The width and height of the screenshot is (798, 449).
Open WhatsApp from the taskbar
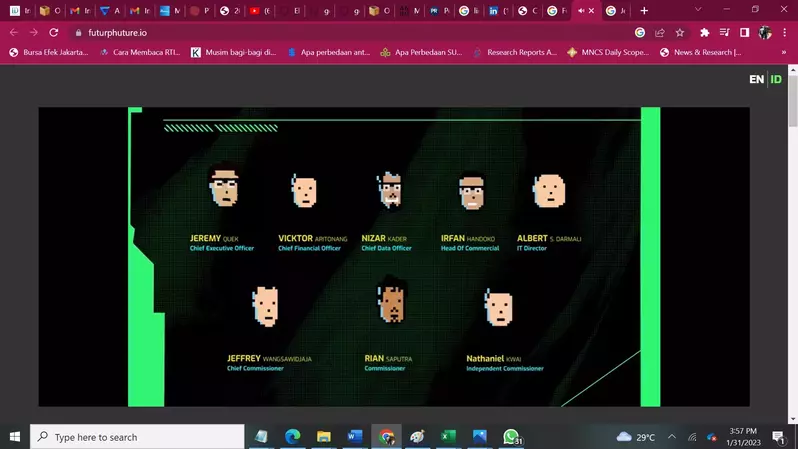coord(511,437)
